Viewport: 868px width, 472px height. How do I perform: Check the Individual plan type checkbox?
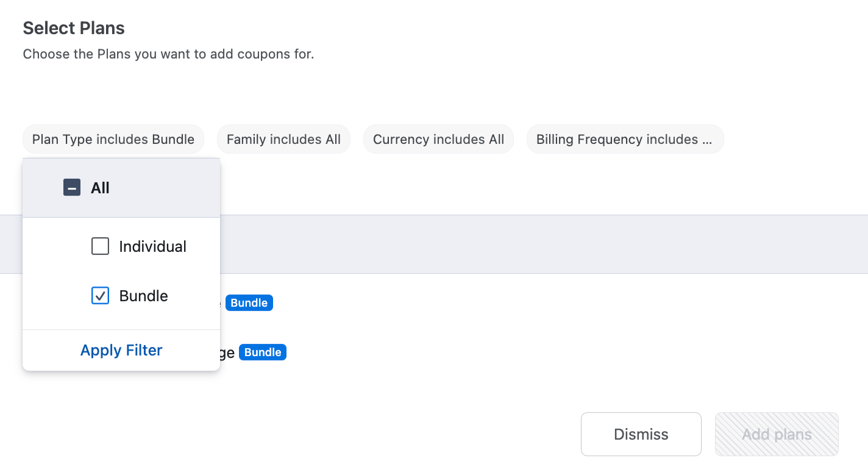coord(100,246)
